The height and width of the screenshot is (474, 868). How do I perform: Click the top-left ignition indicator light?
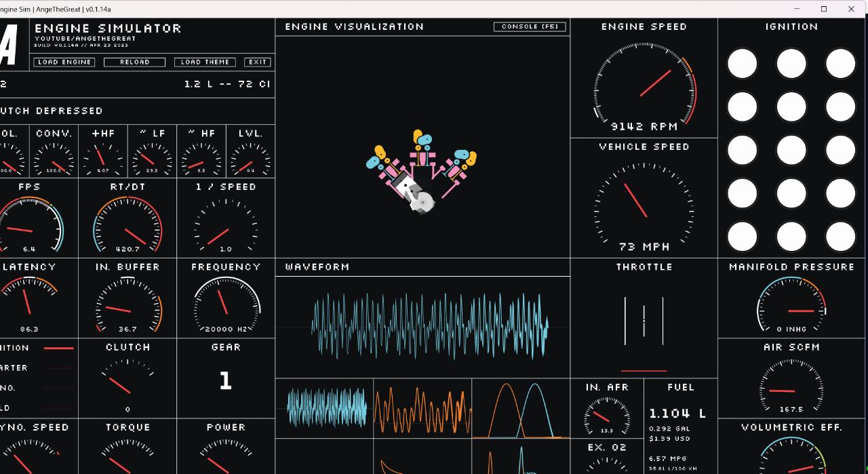pyautogui.click(x=742, y=64)
